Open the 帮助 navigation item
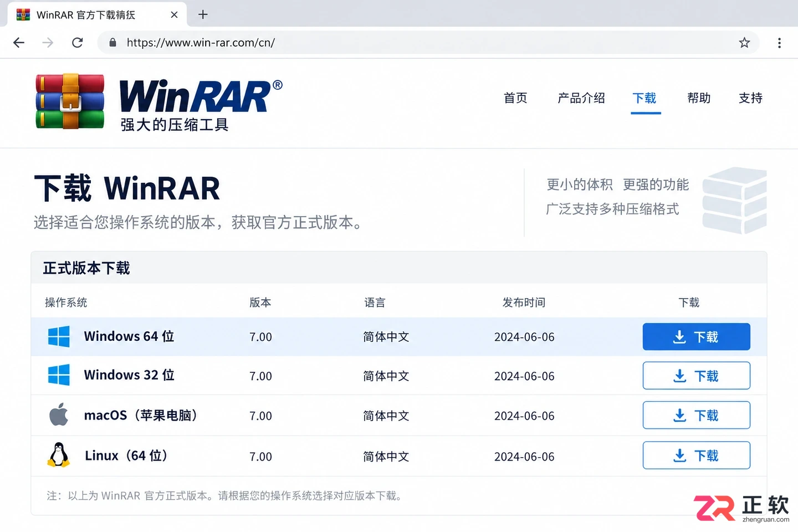 [x=699, y=98]
